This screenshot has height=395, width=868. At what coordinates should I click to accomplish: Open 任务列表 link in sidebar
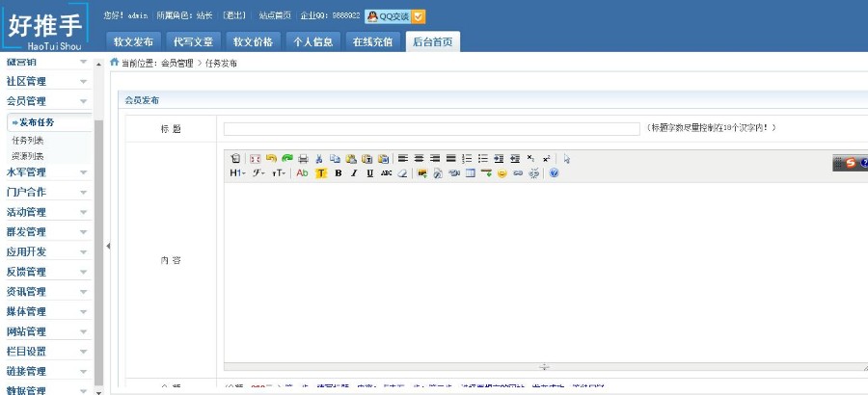tap(27, 140)
